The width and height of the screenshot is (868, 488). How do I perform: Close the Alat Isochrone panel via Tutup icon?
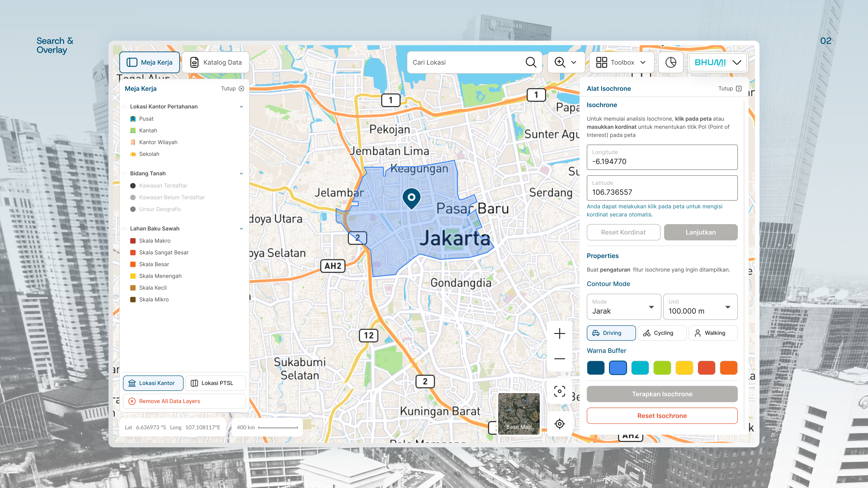point(739,89)
